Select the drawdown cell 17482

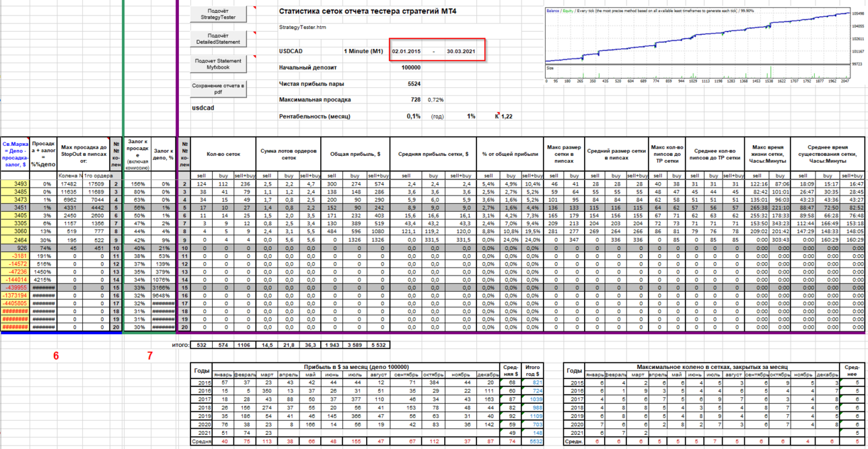click(71, 183)
